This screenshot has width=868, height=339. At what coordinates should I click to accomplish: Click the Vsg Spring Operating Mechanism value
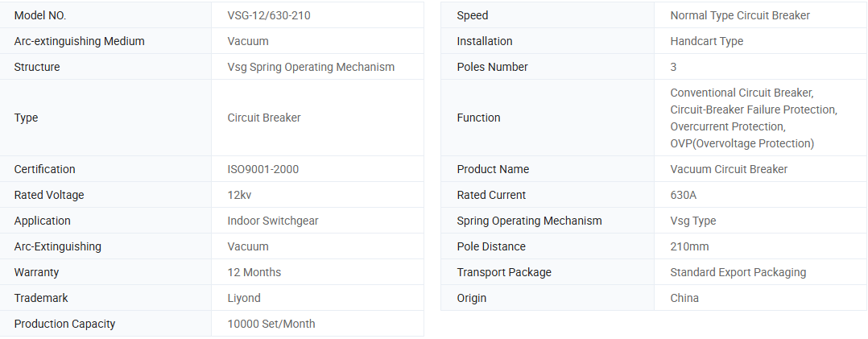pyautogui.click(x=311, y=67)
